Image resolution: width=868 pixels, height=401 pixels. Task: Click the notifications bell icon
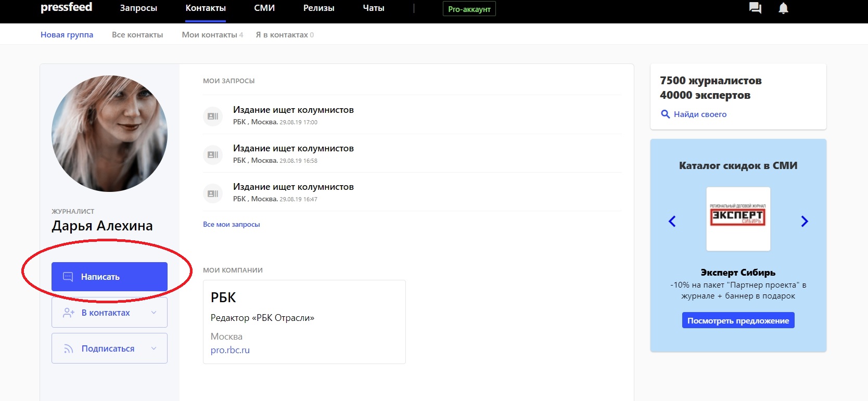(783, 8)
